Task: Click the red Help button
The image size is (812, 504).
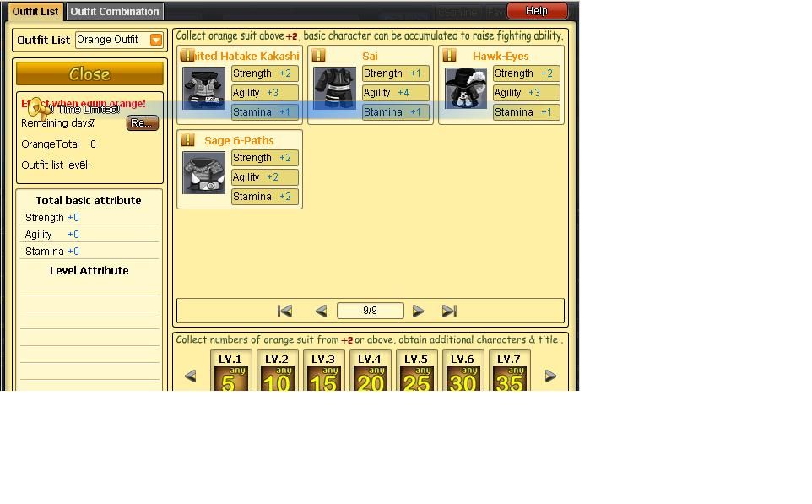Action: pyautogui.click(x=537, y=11)
